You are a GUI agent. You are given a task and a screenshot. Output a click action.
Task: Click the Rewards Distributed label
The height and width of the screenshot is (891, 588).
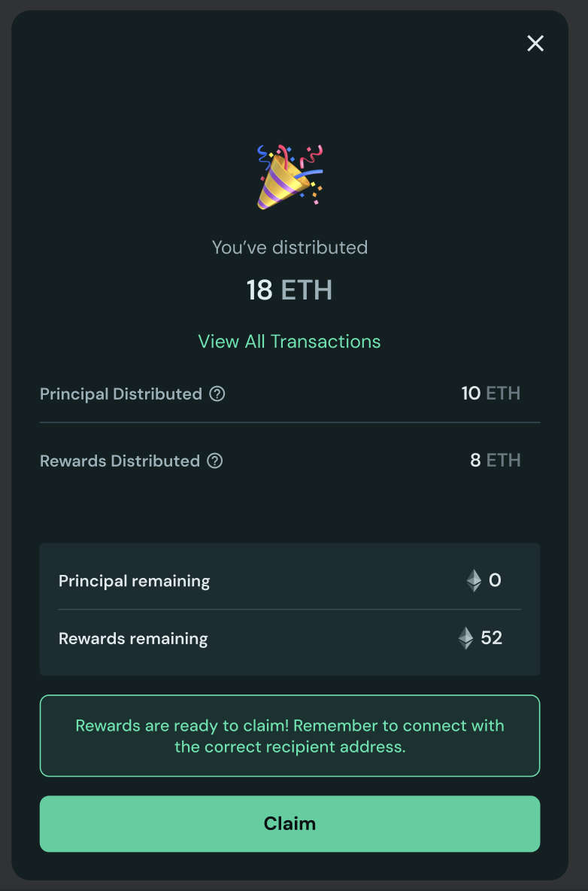pyautogui.click(x=120, y=461)
